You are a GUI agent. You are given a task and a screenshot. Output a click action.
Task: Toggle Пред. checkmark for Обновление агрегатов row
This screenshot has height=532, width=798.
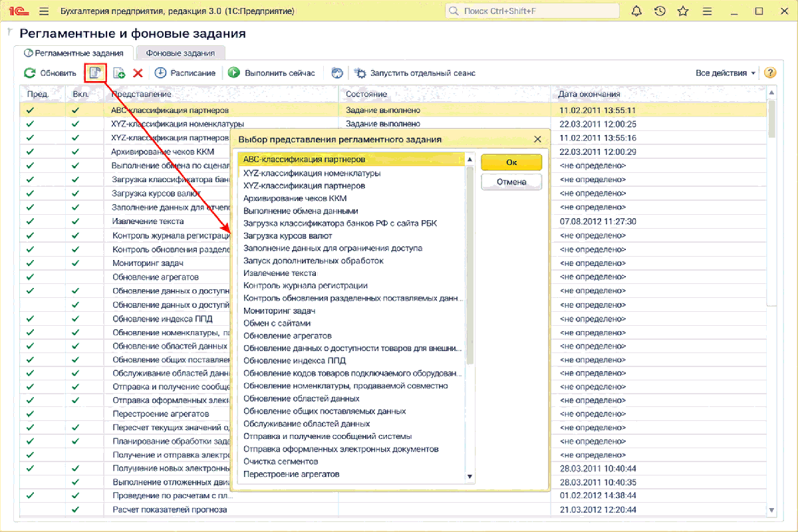pos(29,277)
